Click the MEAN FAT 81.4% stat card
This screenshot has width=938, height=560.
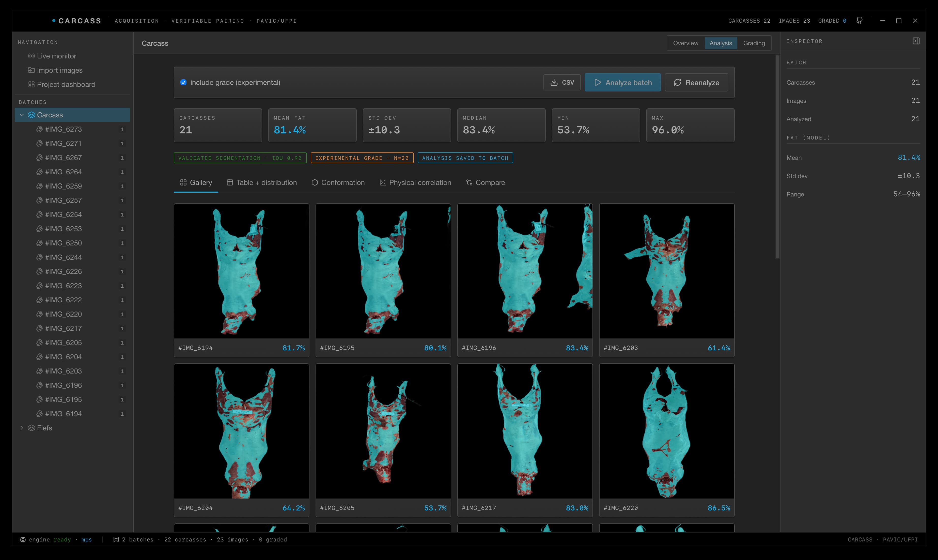pos(312,125)
